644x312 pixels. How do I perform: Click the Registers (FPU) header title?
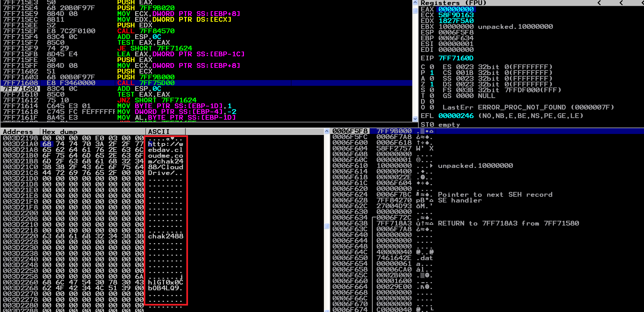click(453, 3)
